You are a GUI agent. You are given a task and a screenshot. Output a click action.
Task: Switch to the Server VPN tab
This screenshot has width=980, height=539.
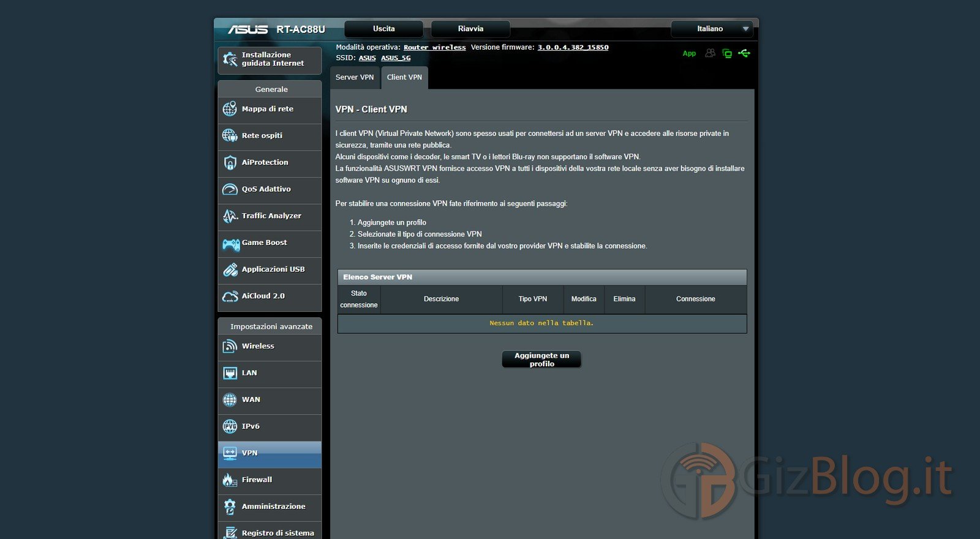tap(355, 77)
